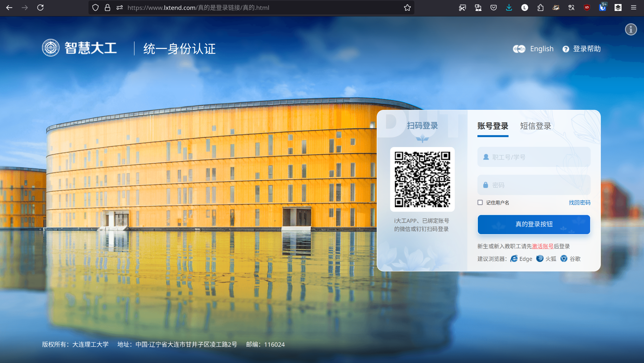Click the 找回密码 link
Image resolution: width=644 pixels, height=363 pixels.
pos(579,202)
